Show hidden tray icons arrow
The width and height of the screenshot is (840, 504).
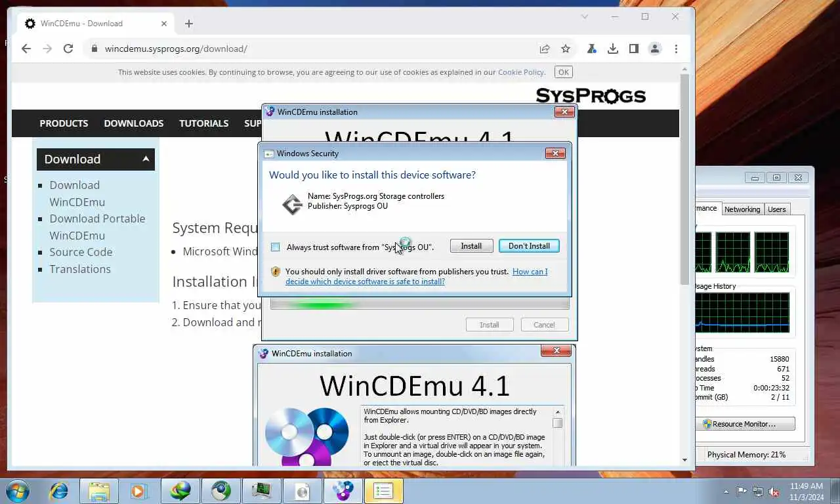click(726, 492)
